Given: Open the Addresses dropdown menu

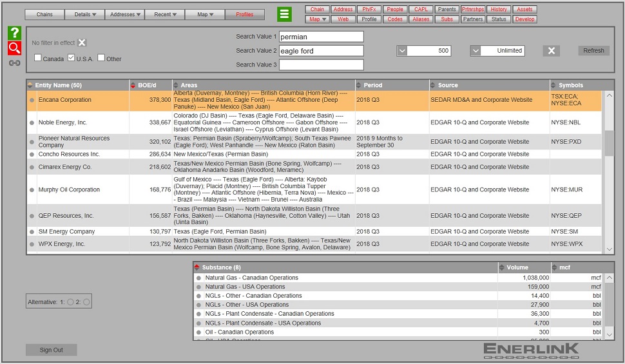Looking at the screenshot, I should point(125,14).
